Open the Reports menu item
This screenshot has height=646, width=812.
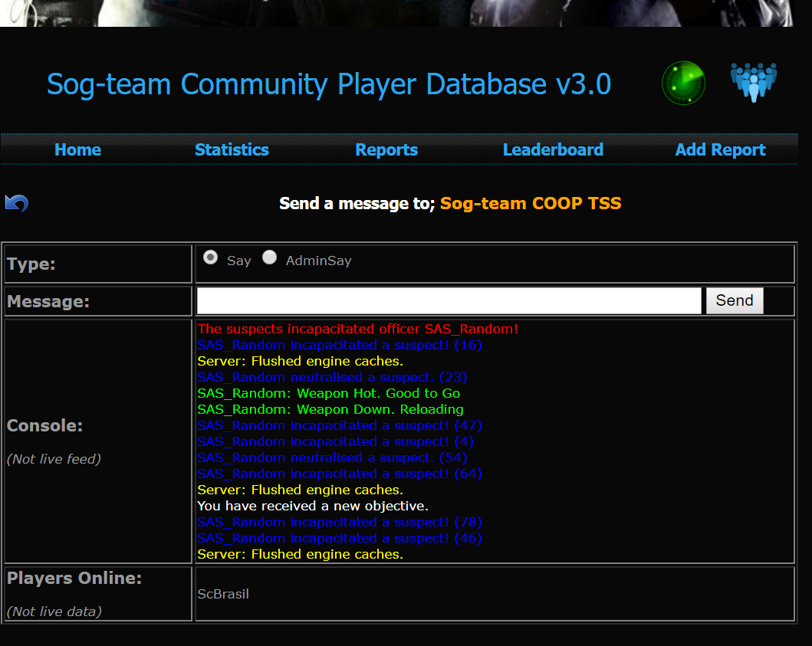tap(386, 149)
